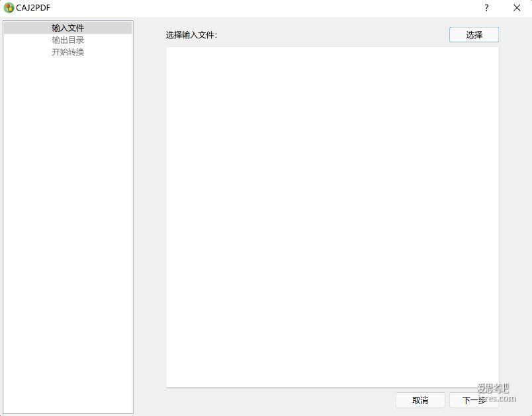
Task: Select the 开始转换 step in sidebar
Action: click(x=68, y=52)
